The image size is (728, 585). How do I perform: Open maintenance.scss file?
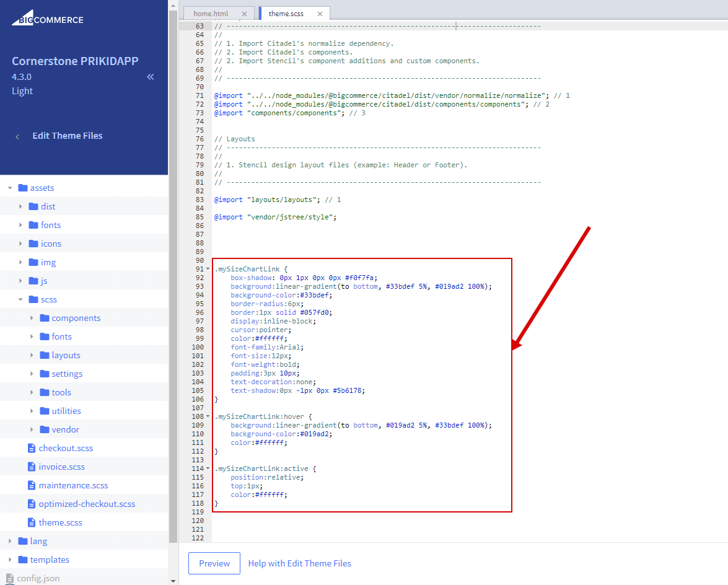point(73,485)
